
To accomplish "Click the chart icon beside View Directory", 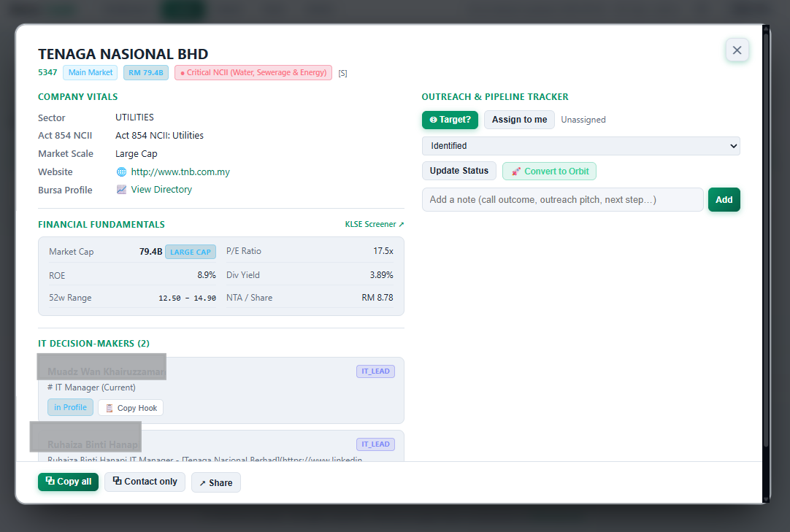I will 121,190.
